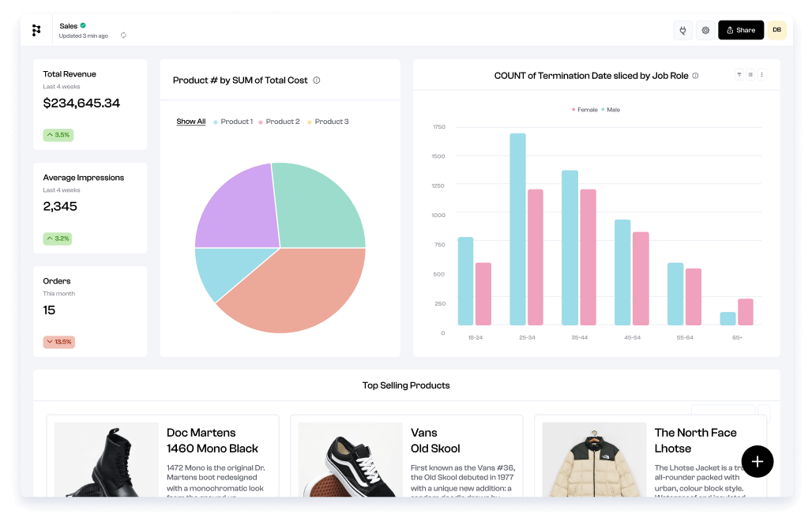The width and height of the screenshot is (812, 522).
Task: Open the DB user avatar menu
Action: tap(776, 30)
